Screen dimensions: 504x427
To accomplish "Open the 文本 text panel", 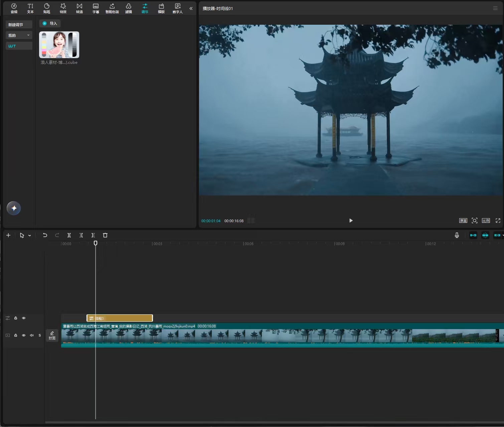I will click(30, 8).
